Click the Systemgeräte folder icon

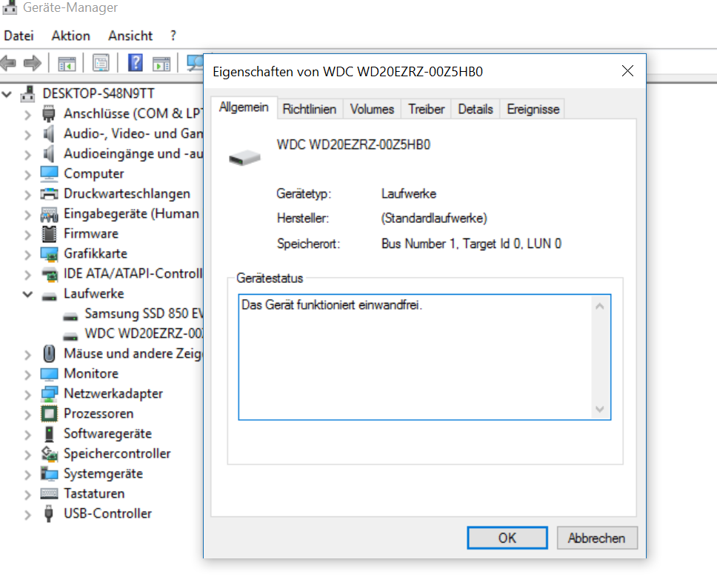tap(49, 474)
